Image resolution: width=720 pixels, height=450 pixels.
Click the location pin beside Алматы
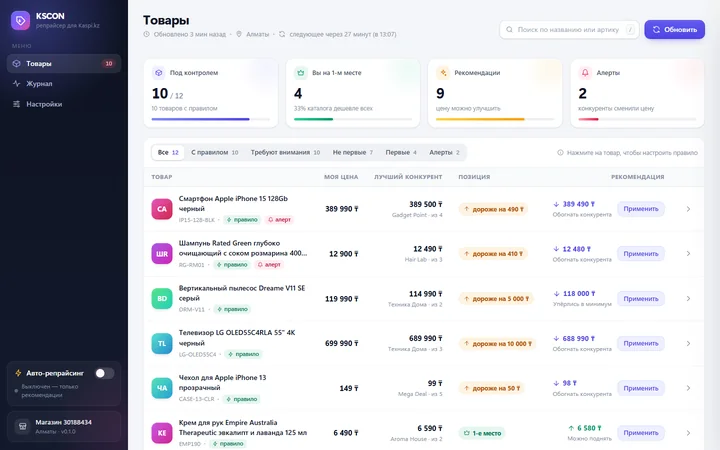pyautogui.click(x=239, y=34)
